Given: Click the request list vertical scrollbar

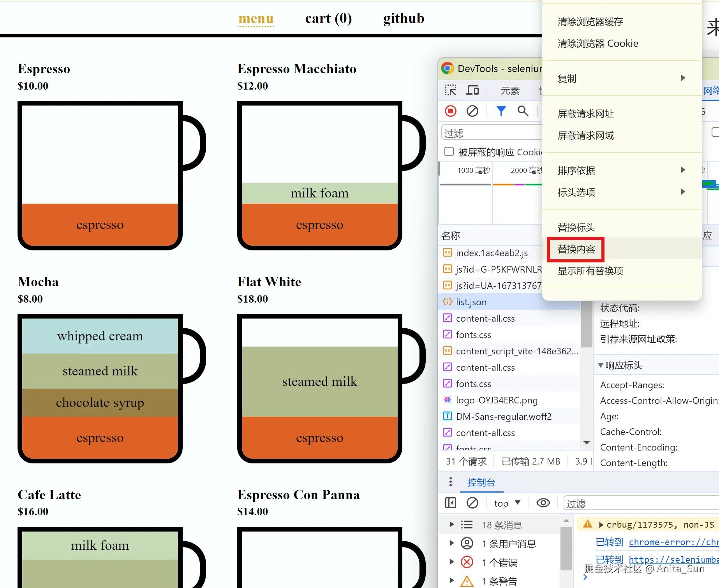Looking at the screenshot, I should [586, 325].
